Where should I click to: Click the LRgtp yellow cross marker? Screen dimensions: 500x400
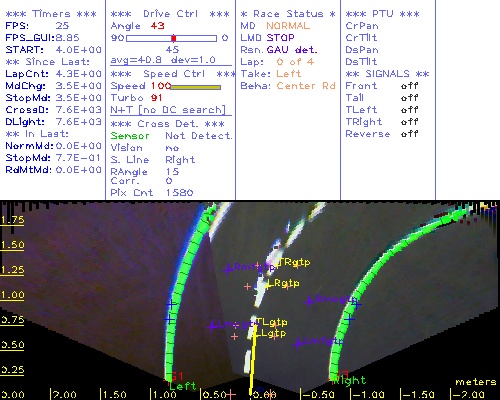[267, 286]
